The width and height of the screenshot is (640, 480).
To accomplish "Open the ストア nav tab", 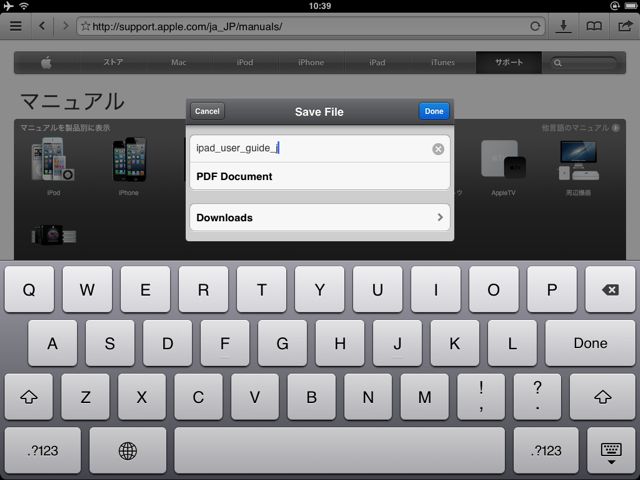I will tap(113, 62).
